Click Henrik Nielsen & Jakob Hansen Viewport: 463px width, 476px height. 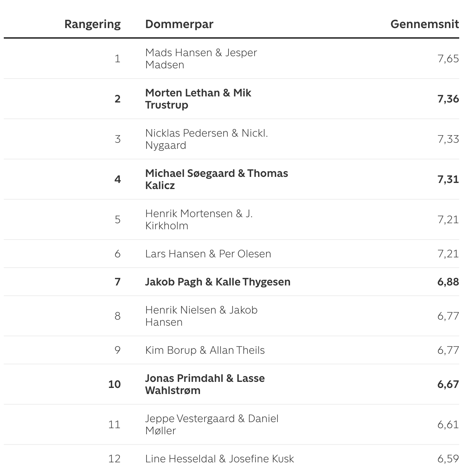pos(201,316)
